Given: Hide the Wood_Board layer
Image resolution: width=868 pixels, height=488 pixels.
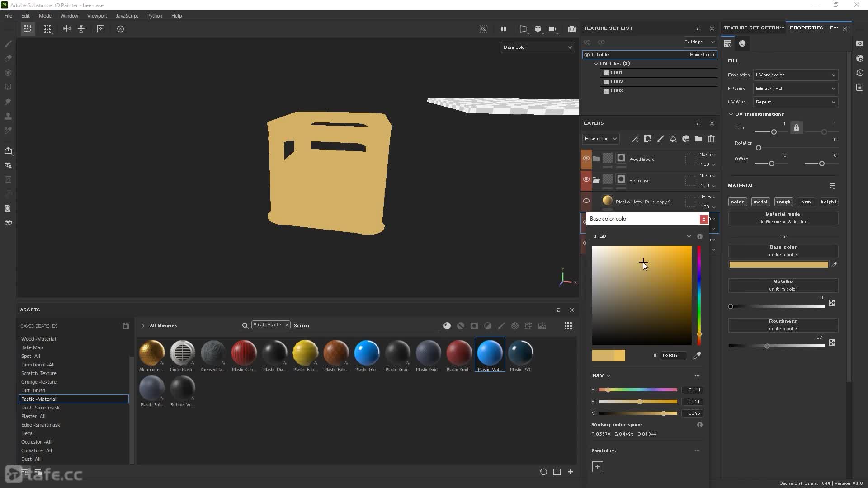Looking at the screenshot, I should pos(586,159).
